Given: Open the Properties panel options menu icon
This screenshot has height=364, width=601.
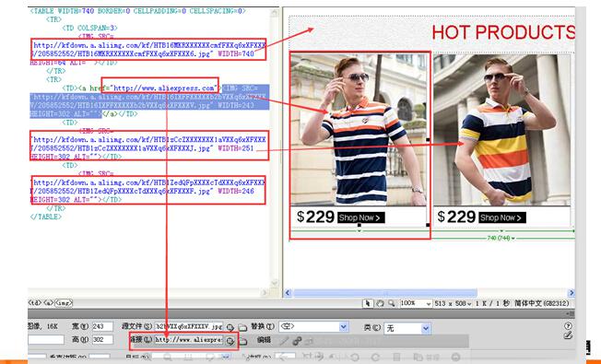Looking at the screenshot, I should tap(572, 313).
